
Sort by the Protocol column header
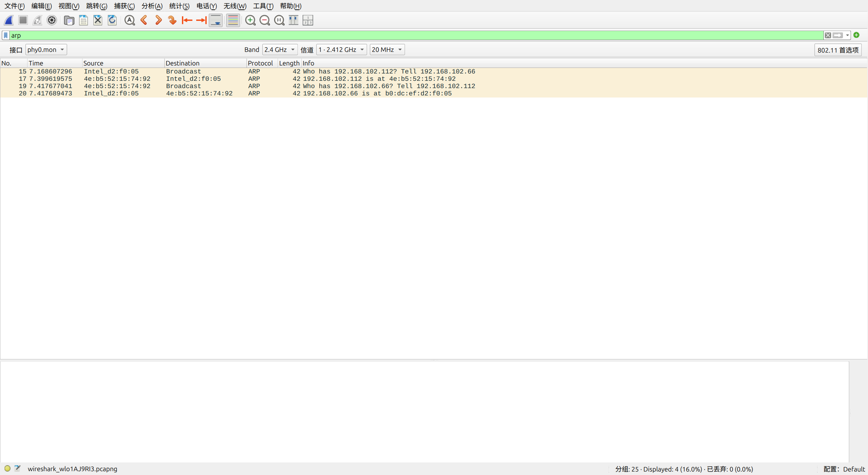pyautogui.click(x=262, y=63)
